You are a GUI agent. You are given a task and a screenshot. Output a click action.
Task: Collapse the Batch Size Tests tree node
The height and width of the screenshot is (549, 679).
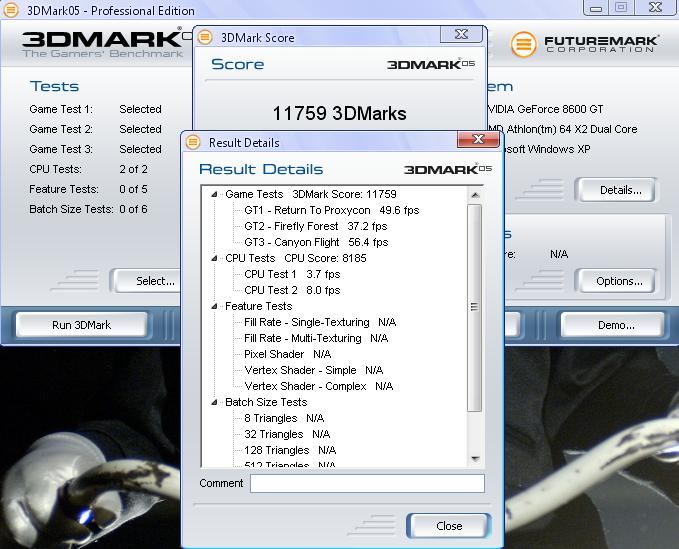pos(214,403)
